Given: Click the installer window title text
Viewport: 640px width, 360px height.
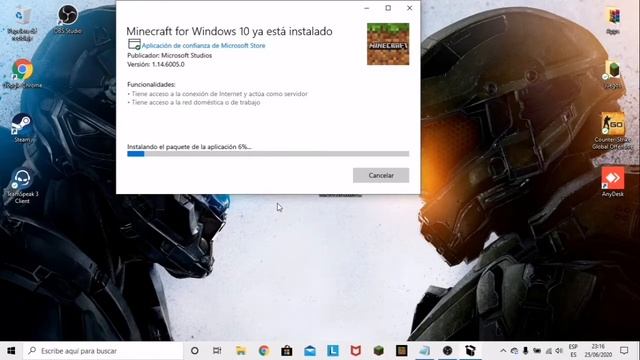Looking at the screenshot, I should point(229,31).
